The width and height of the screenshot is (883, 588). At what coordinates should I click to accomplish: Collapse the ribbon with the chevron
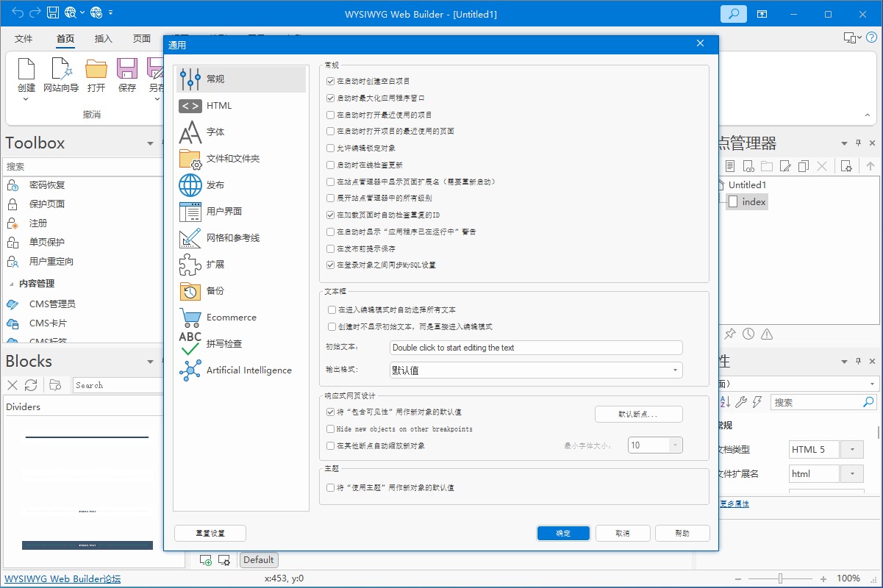[869, 116]
